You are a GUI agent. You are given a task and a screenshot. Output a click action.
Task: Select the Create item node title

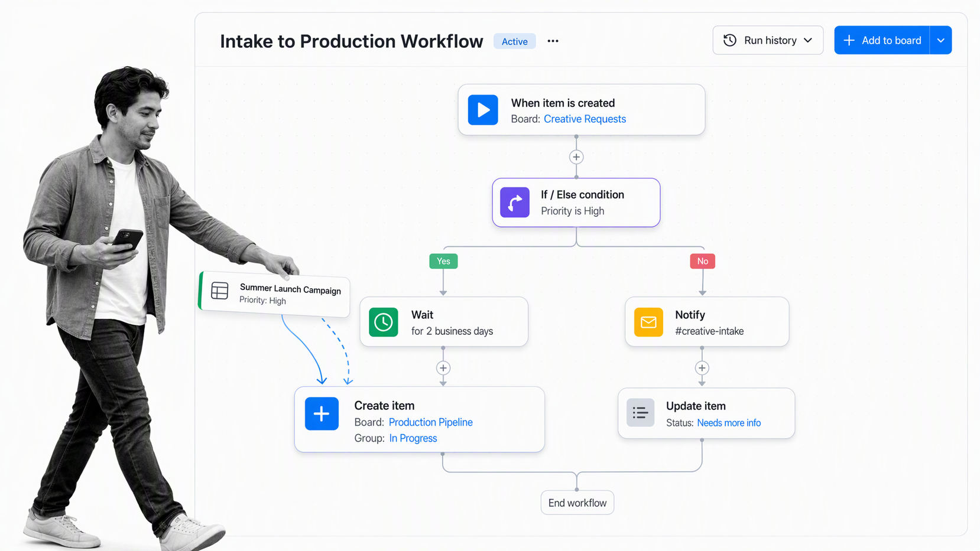coord(384,406)
